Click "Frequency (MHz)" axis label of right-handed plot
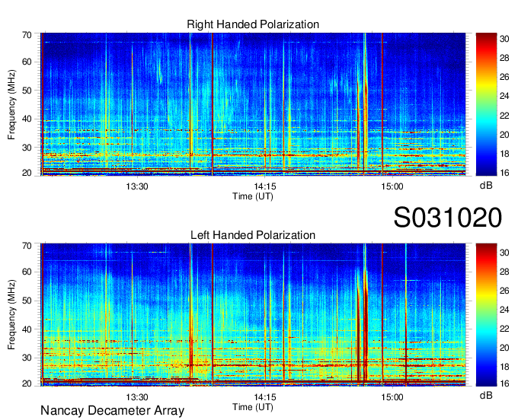This screenshot has height=420, width=518. point(11,104)
